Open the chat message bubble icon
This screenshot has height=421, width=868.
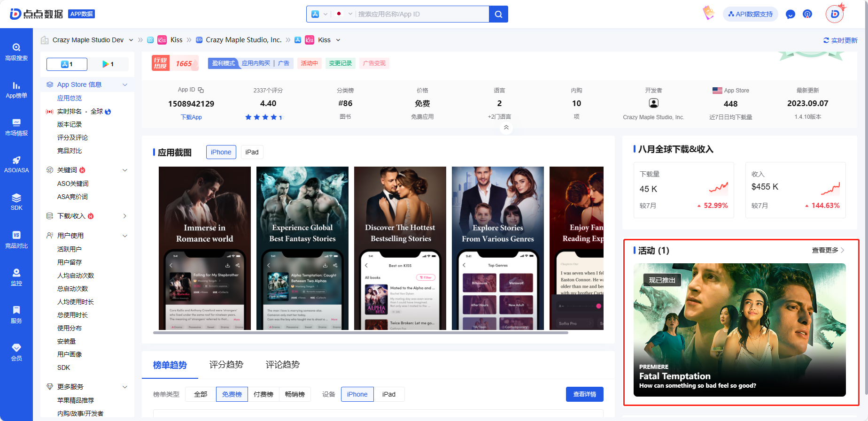(x=790, y=14)
